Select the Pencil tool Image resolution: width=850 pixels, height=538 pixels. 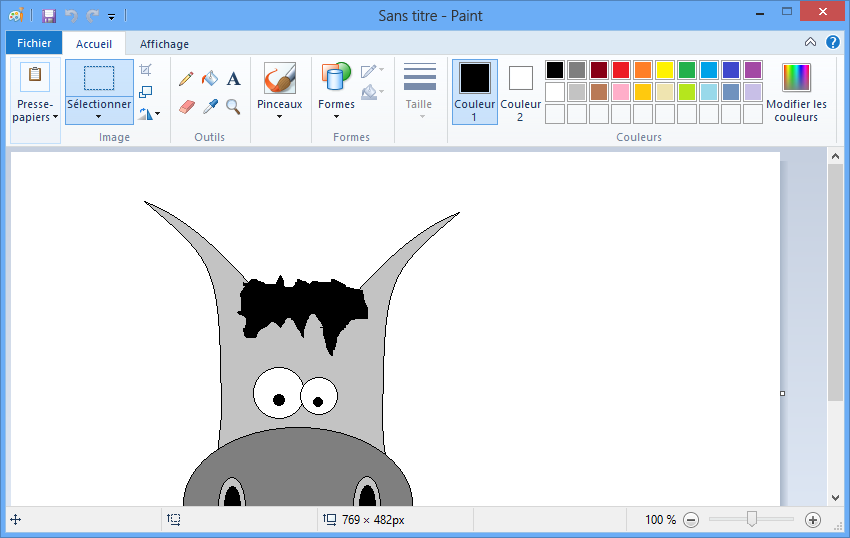[x=186, y=79]
